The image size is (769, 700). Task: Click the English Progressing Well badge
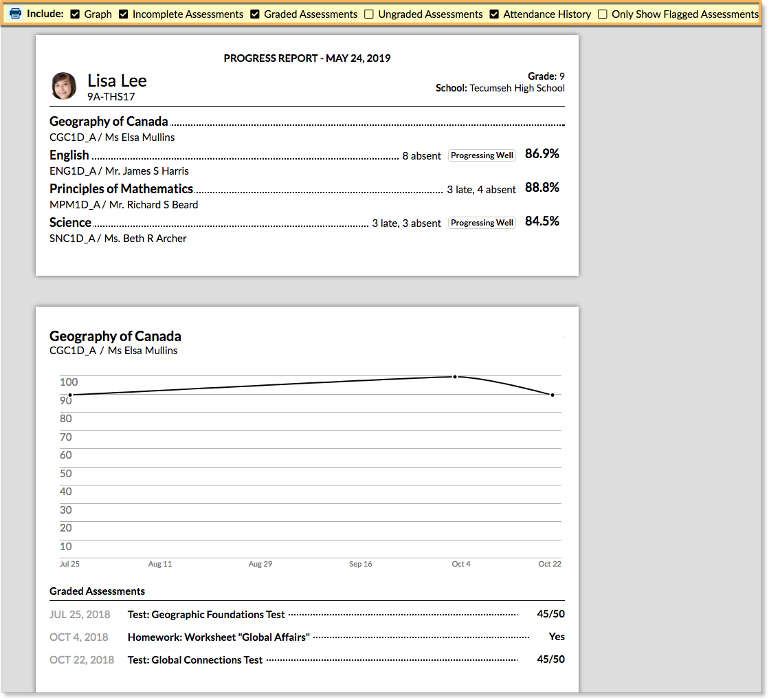pyautogui.click(x=482, y=155)
